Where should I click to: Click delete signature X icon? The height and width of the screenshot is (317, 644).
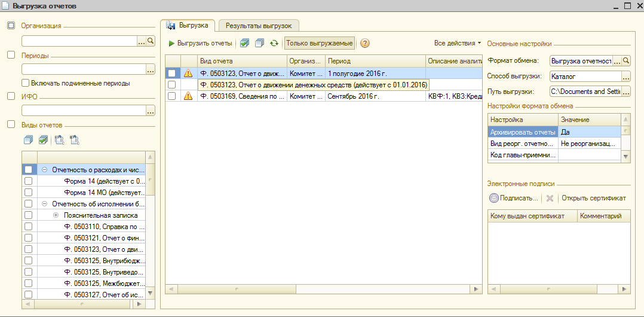point(550,198)
